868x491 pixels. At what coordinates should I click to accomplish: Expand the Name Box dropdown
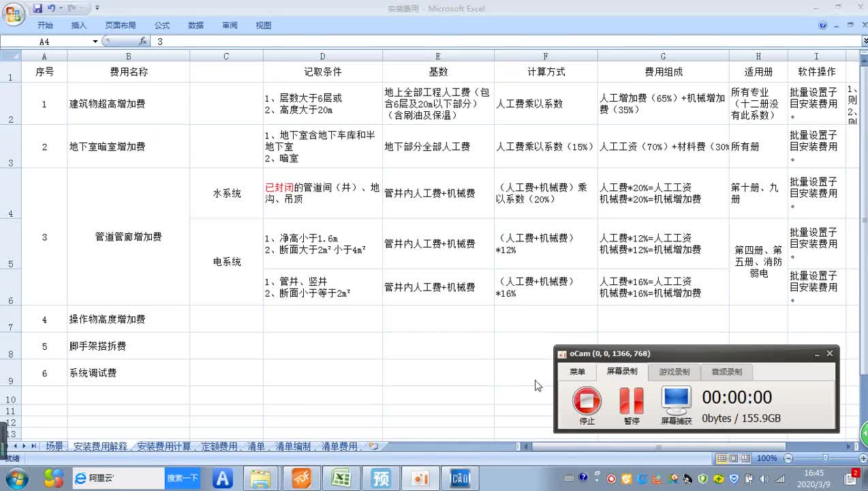click(x=95, y=42)
